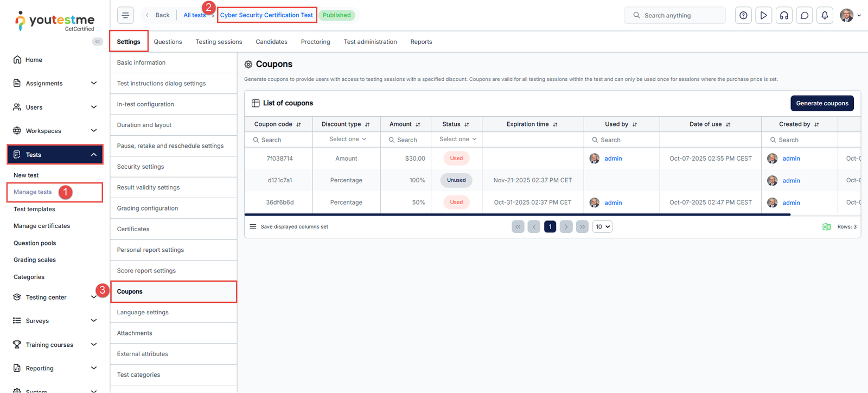Open the Status filter dropdown
Screen dimensions: 868x393
[x=457, y=140]
